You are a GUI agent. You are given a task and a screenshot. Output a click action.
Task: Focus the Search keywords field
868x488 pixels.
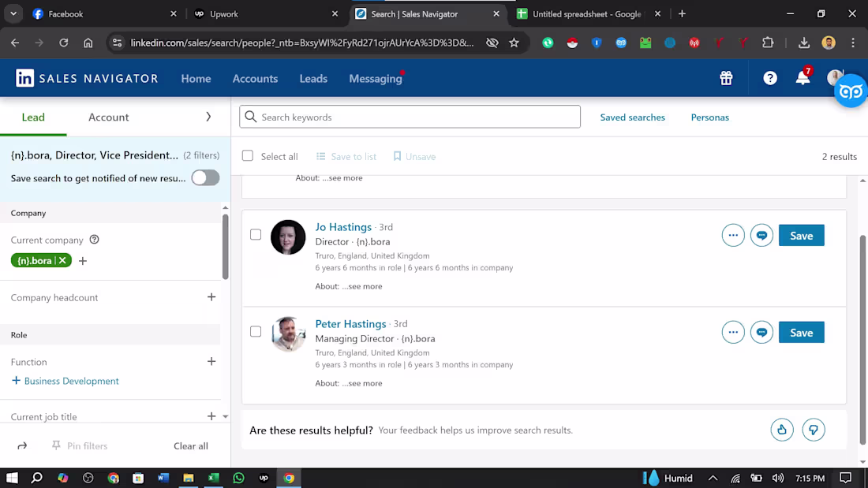[410, 117]
